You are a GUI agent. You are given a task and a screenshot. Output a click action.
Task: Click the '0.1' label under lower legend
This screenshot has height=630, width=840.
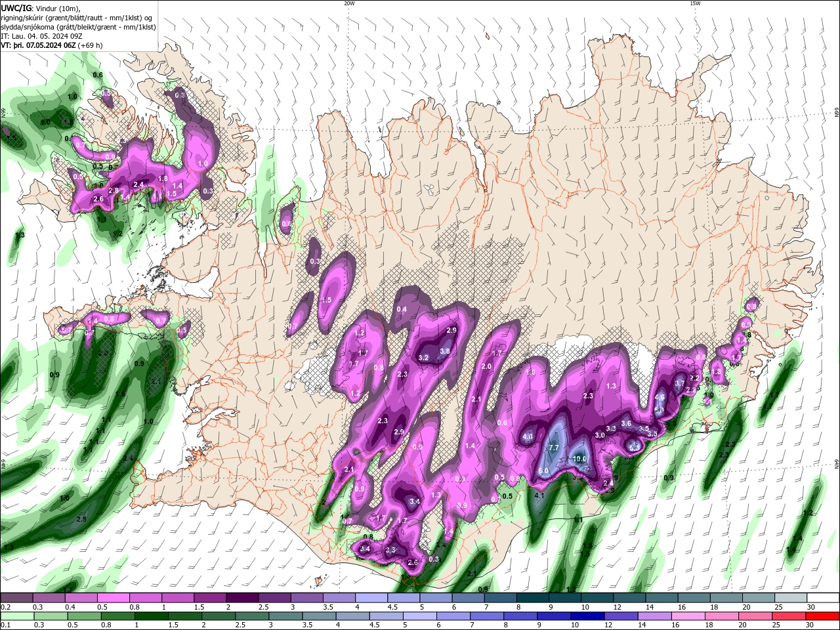5,625
